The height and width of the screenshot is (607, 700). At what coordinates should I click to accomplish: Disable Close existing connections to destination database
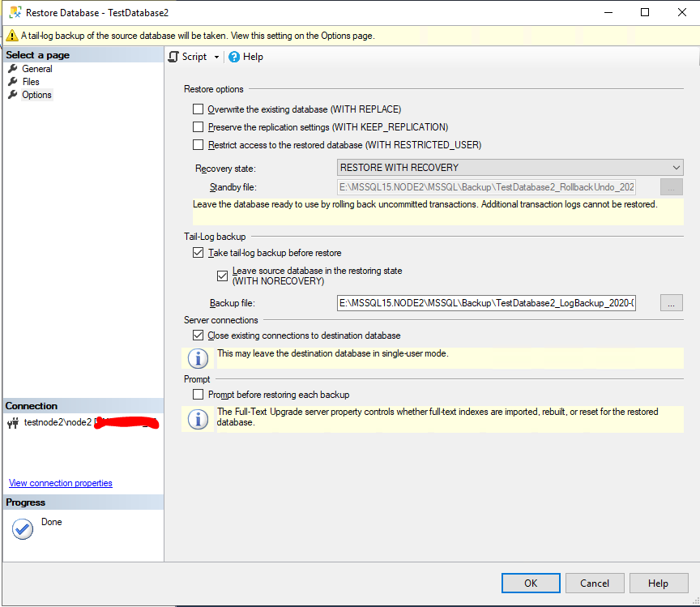tap(198, 336)
